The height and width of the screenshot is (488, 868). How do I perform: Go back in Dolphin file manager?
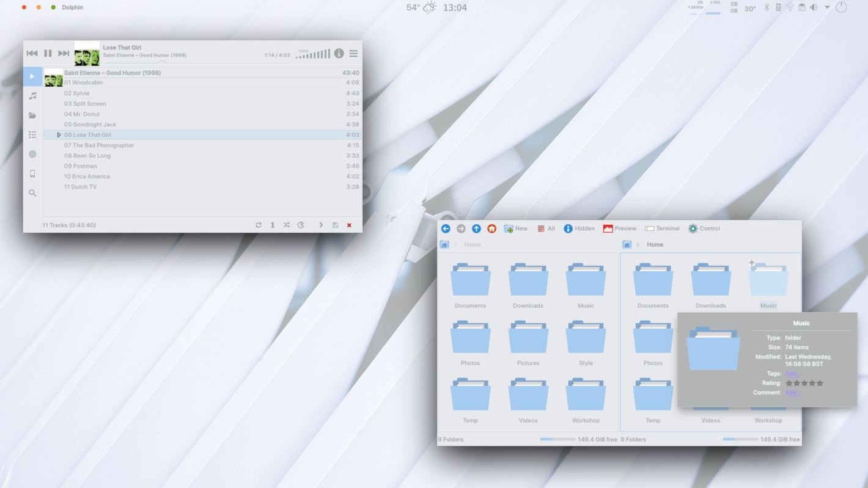(446, 228)
